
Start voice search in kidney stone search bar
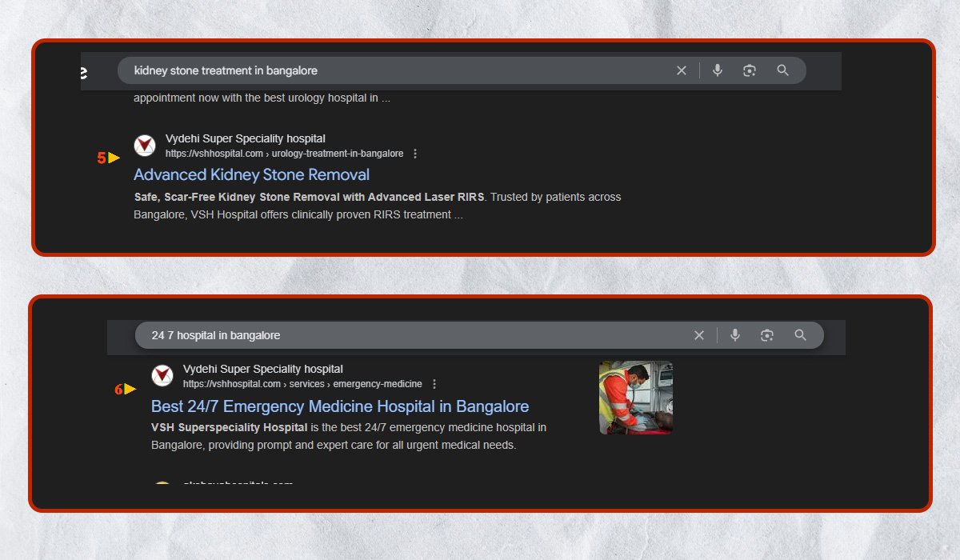[x=718, y=70]
